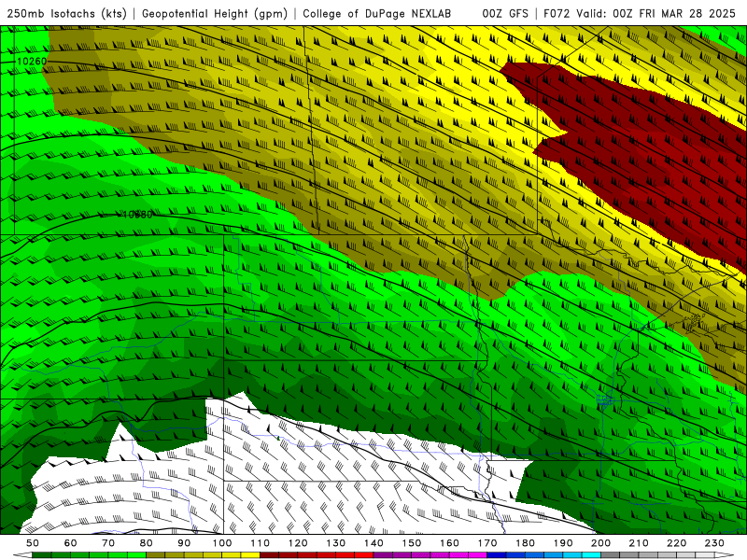Click the 150 value on color scale
This screenshot has width=747, height=560.
coord(412,543)
